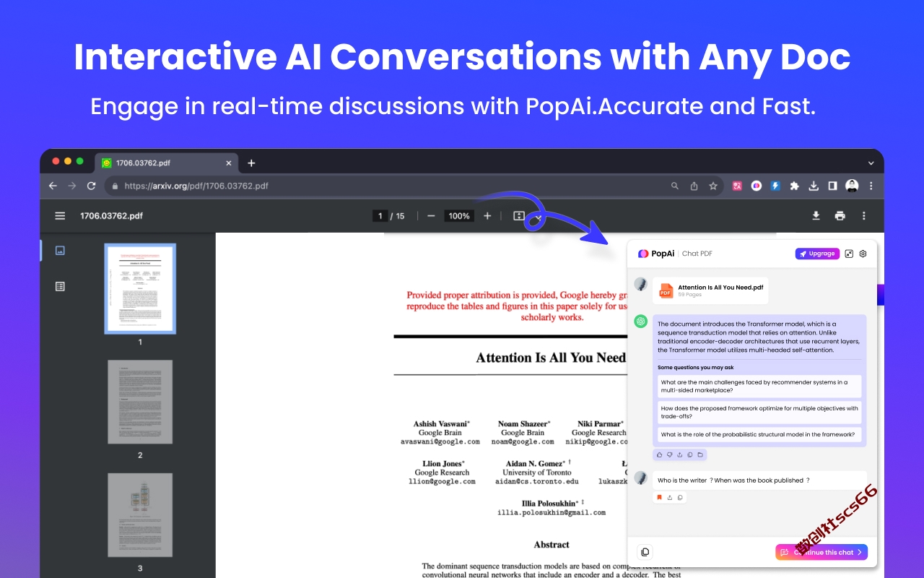Close the 1706.03762.pdf tab
Screen dimensions: 924x578
click(227, 163)
